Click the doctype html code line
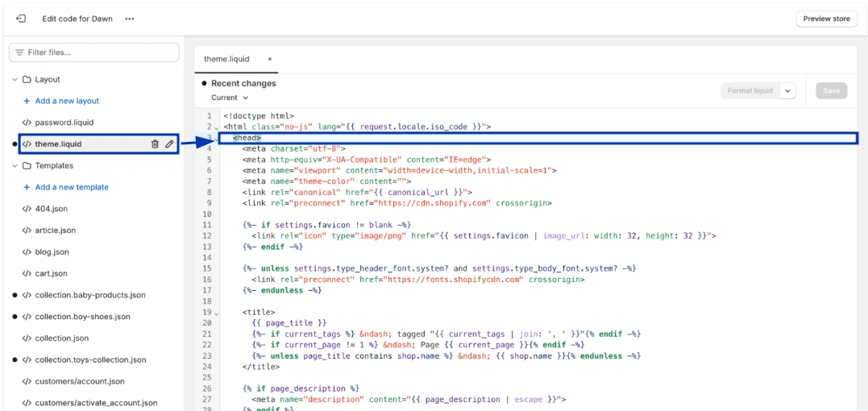The height and width of the screenshot is (411, 868). [259, 116]
